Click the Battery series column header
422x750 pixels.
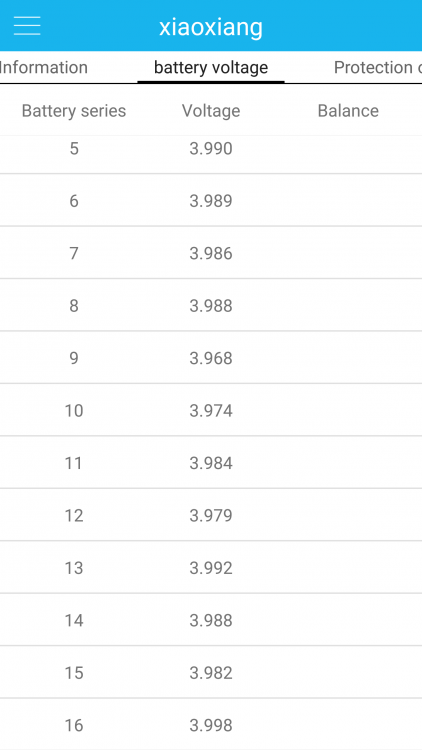coord(74,111)
